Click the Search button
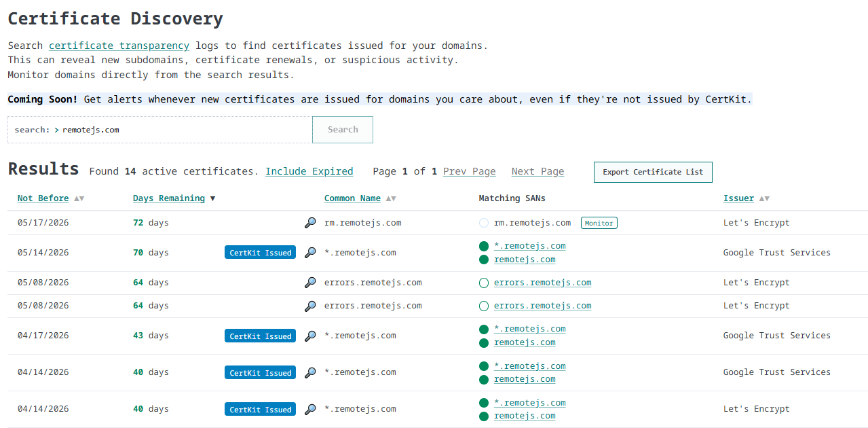 point(343,130)
